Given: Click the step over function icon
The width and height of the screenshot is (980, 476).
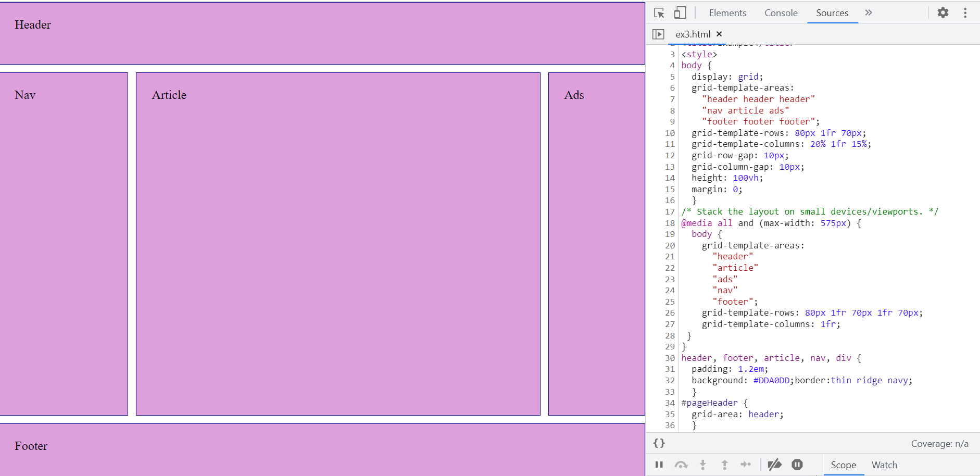Looking at the screenshot, I should click(681, 465).
